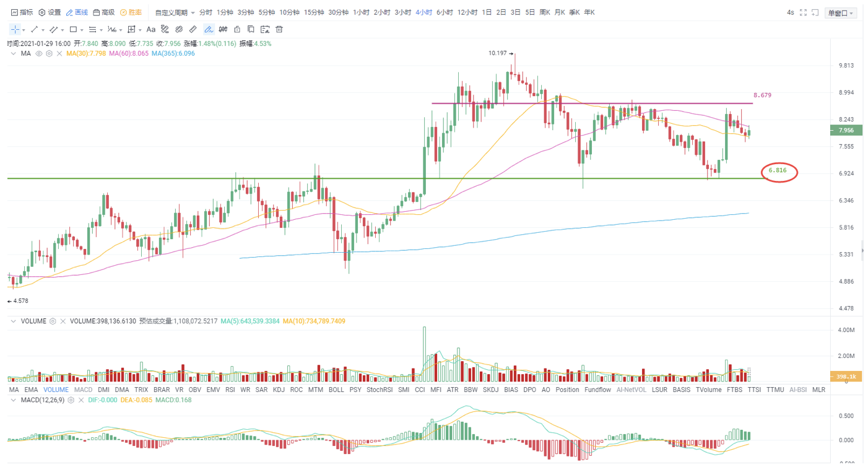Click the trash icon to delete drawings
Viewport: 868px width, 467px height.
(279, 29)
